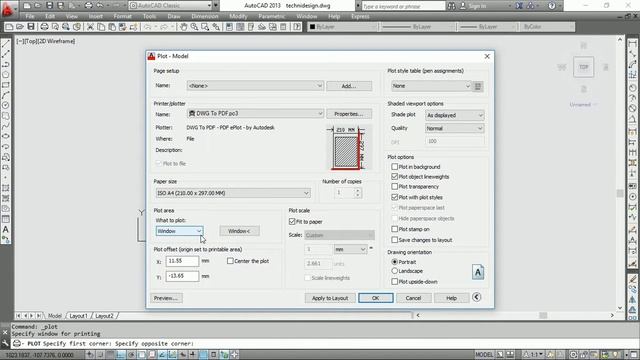Viewport: 640px width, 360px height.
Task: Select the Spline draw tool
Action: pyautogui.click(x=6, y=126)
